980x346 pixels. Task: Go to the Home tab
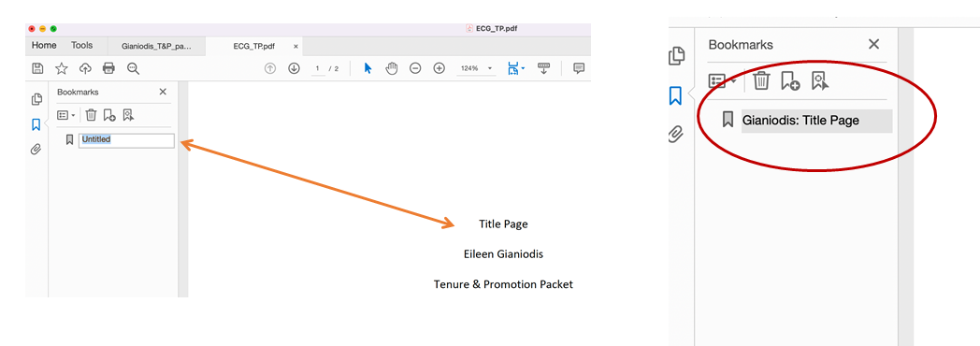44,46
